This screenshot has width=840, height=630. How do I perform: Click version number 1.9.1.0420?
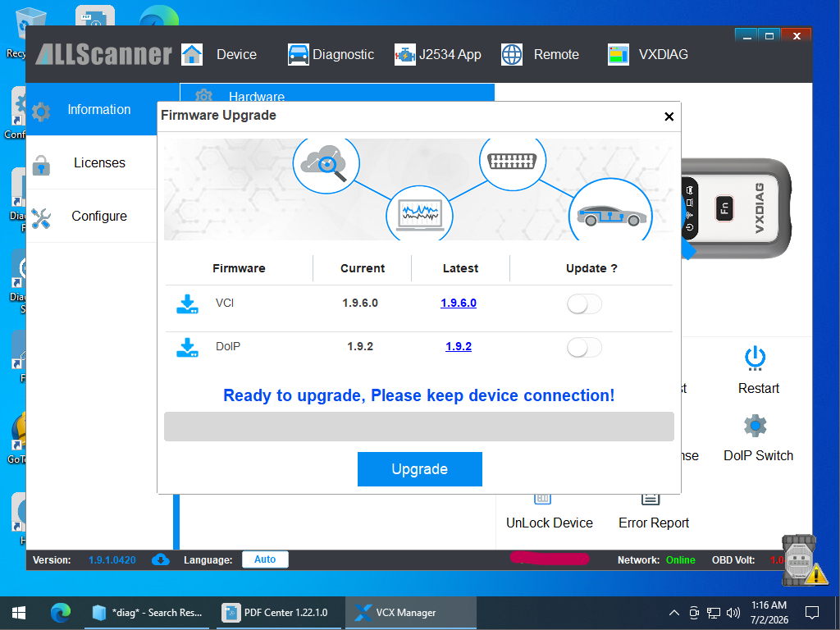(x=112, y=559)
